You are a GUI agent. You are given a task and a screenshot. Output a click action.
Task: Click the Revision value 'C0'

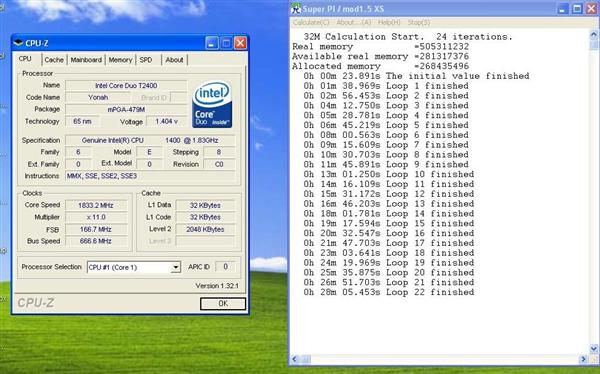point(219,164)
